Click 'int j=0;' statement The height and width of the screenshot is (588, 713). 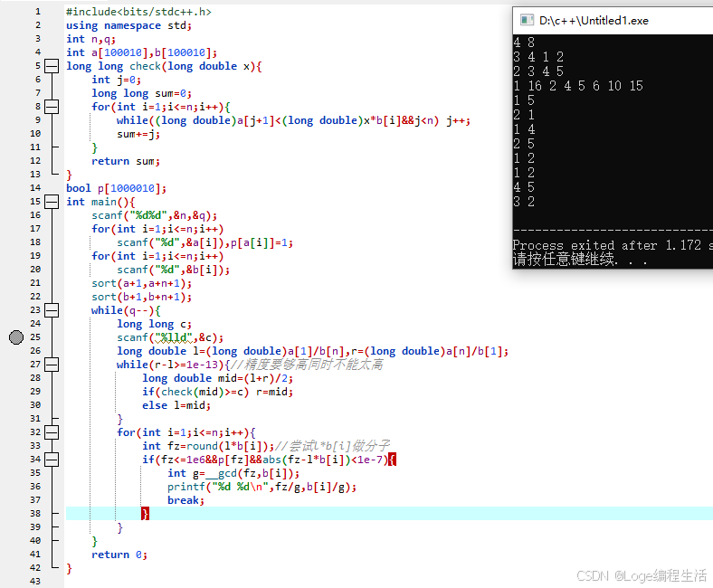117,80
